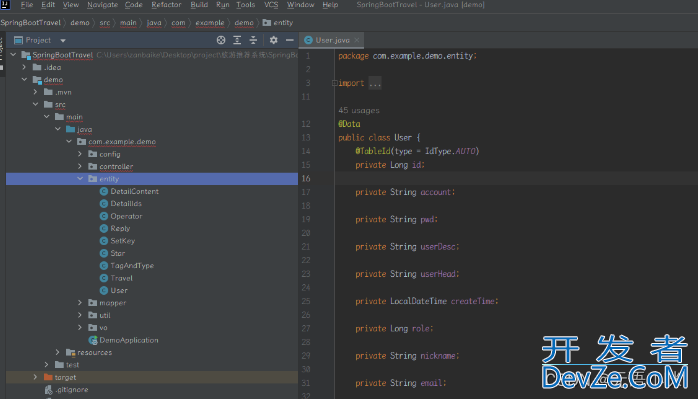Viewport: 698px width, 399px height.
Task: Expand the vo package
Action: (80, 327)
